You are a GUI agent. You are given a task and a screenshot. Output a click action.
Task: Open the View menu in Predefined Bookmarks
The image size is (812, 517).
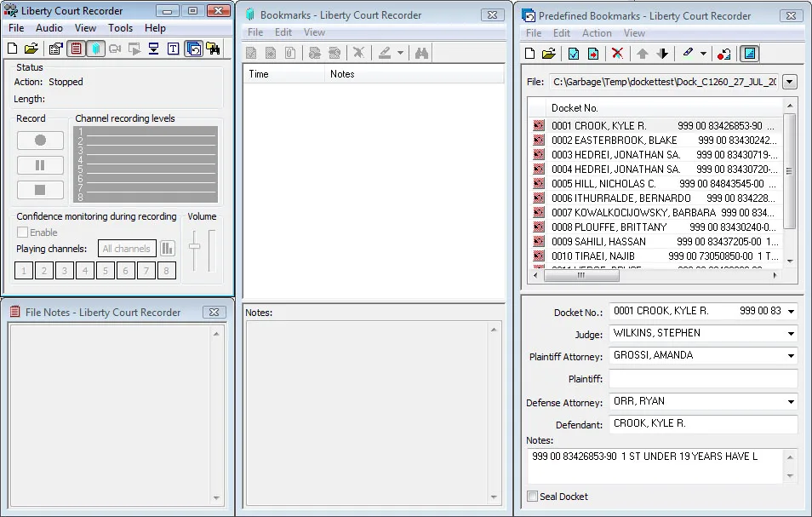pos(634,33)
